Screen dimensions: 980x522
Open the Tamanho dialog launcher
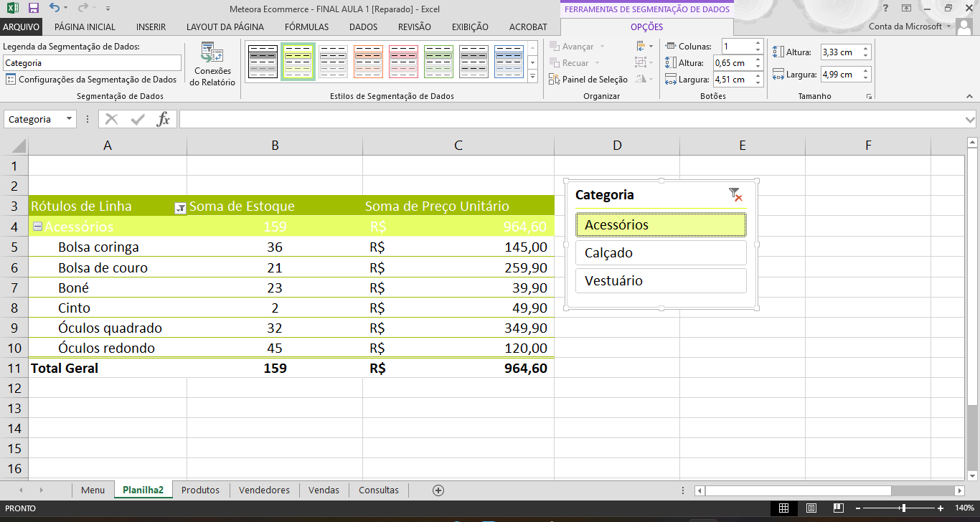(869, 96)
